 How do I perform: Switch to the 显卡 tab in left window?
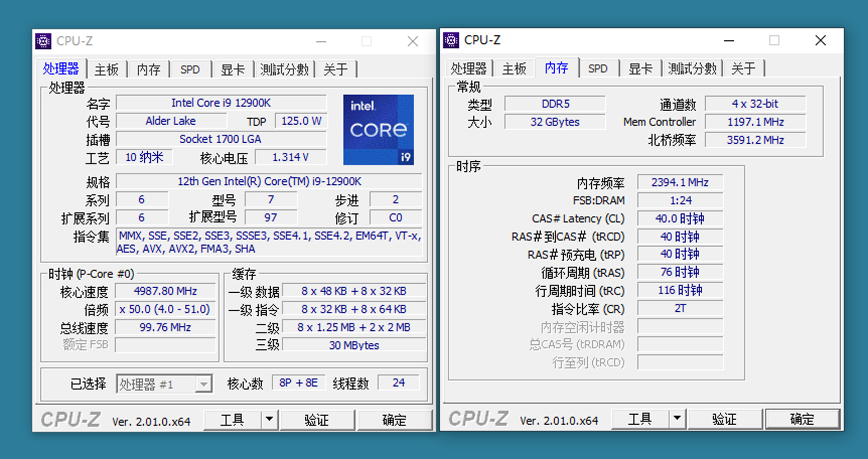tap(233, 69)
